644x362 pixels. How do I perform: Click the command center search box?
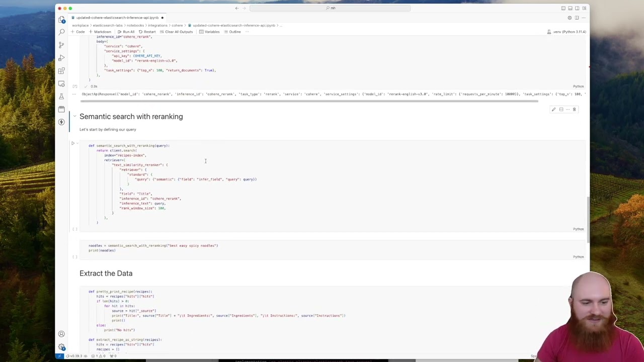[330, 8]
